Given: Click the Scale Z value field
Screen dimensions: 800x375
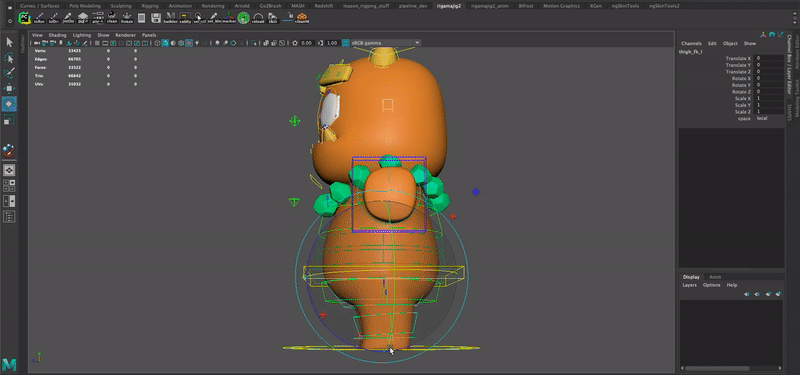Looking at the screenshot, I should coord(769,112).
